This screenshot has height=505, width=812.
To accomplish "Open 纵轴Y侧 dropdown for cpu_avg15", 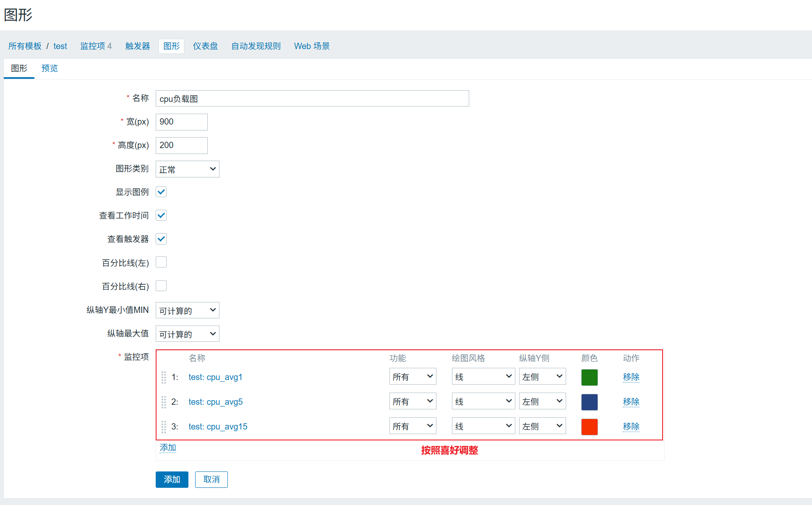I will click(542, 426).
